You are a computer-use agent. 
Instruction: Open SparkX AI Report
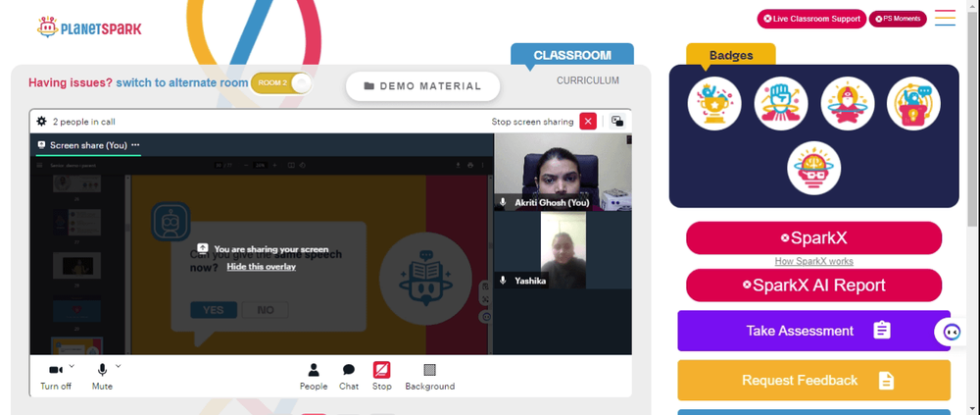pyautogui.click(x=813, y=285)
